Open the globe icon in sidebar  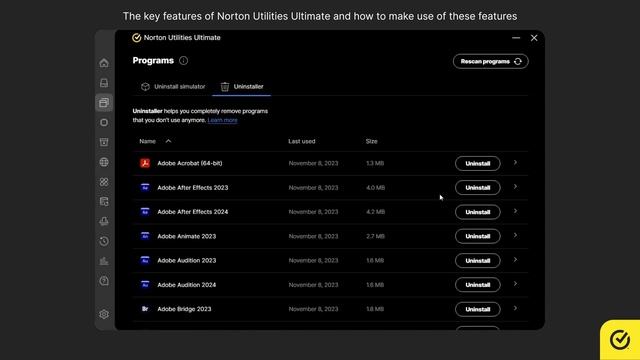(x=104, y=162)
